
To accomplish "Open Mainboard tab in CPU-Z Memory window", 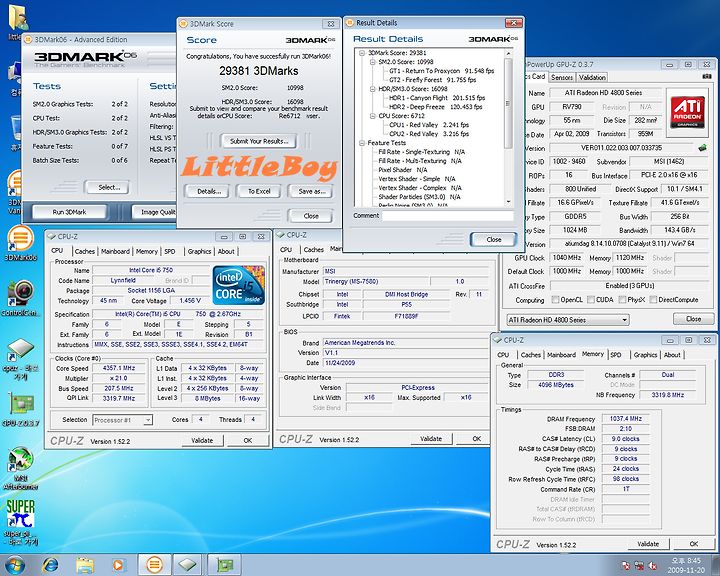I will click(x=561, y=355).
